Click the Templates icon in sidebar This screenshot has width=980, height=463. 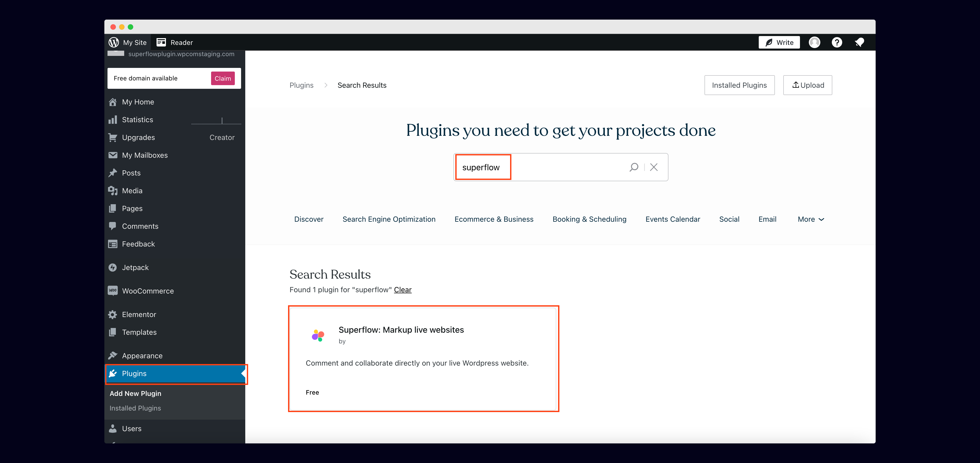[x=113, y=332]
